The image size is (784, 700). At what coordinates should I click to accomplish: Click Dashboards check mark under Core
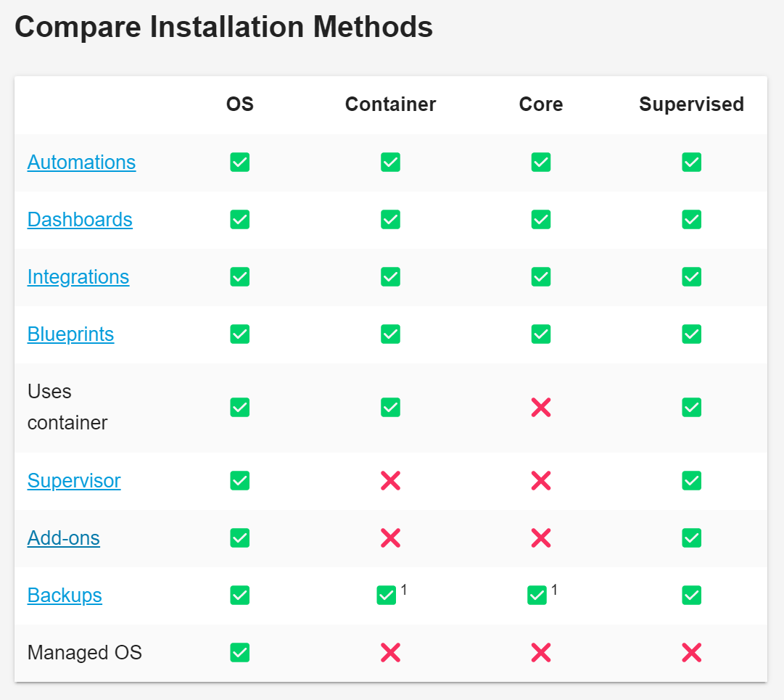pyautogui.click(x=541, y=220)
